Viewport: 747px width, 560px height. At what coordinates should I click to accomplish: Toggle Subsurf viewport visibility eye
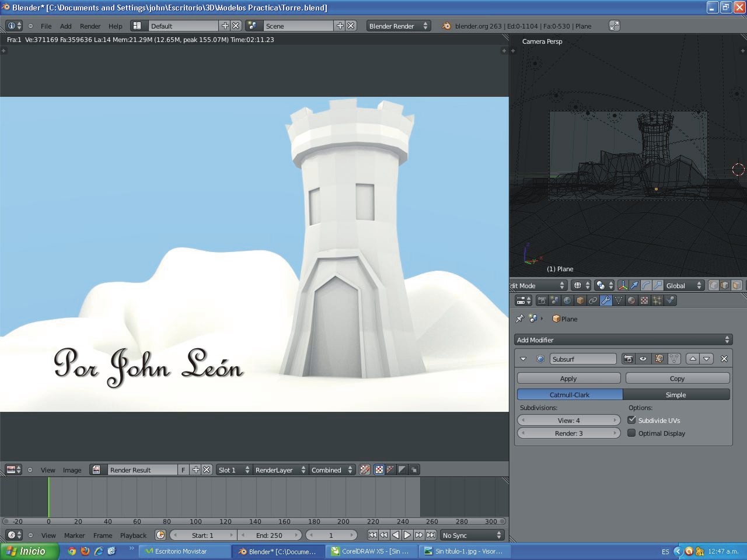click(x=643, y=359)
